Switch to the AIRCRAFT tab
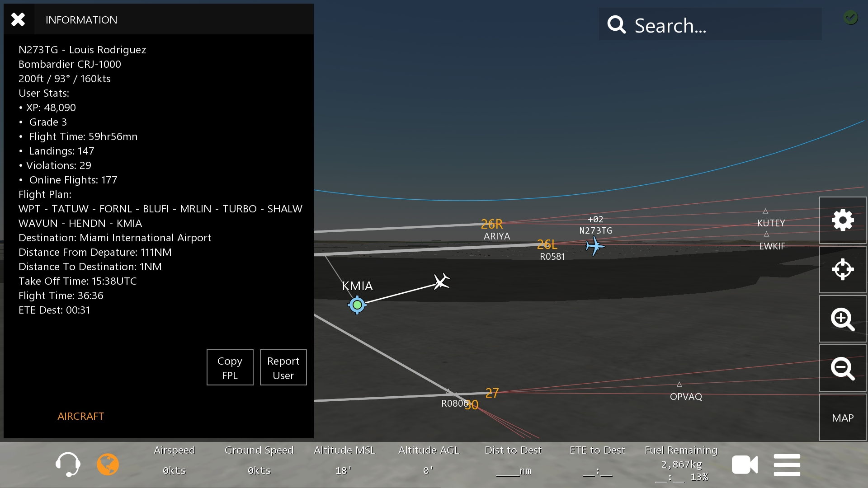The image size is (868, 488). [80, 416]
